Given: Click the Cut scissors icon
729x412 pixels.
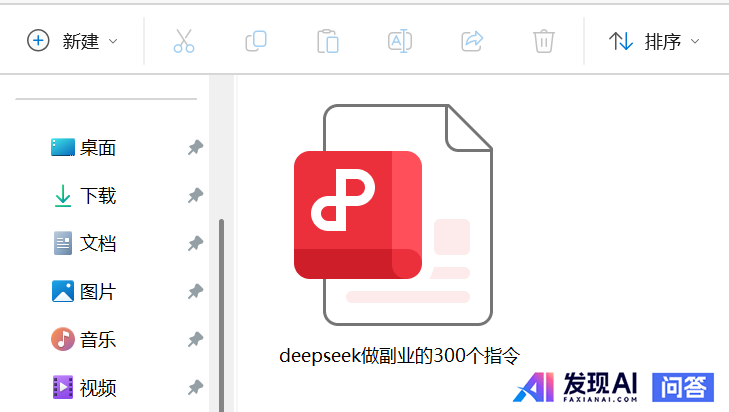Looking at the screenshot, I should [183, 41].
